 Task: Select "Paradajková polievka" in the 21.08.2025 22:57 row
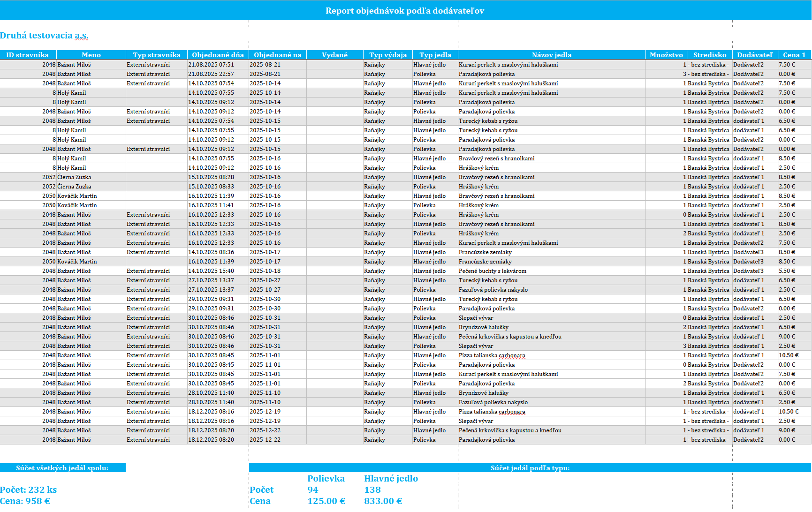tap(486, 74)
